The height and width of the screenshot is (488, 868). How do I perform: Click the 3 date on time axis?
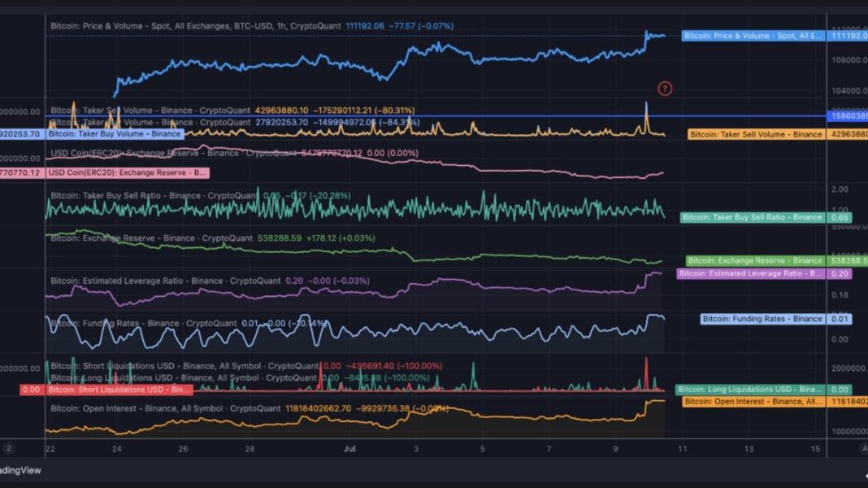[416, 449]
